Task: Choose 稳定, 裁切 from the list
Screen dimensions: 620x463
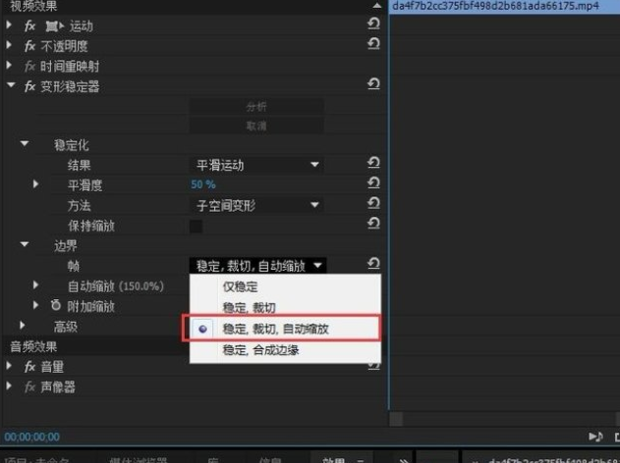Action: pos(285,308)
